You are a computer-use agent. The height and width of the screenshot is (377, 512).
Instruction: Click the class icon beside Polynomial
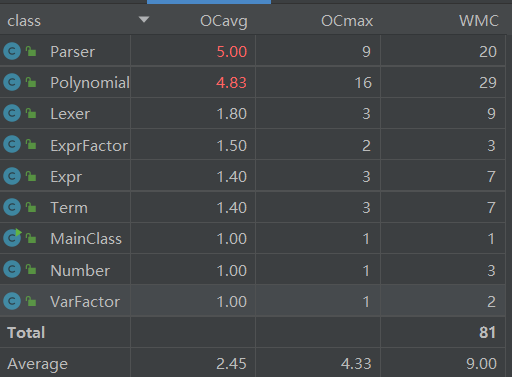tap(12, 82)
